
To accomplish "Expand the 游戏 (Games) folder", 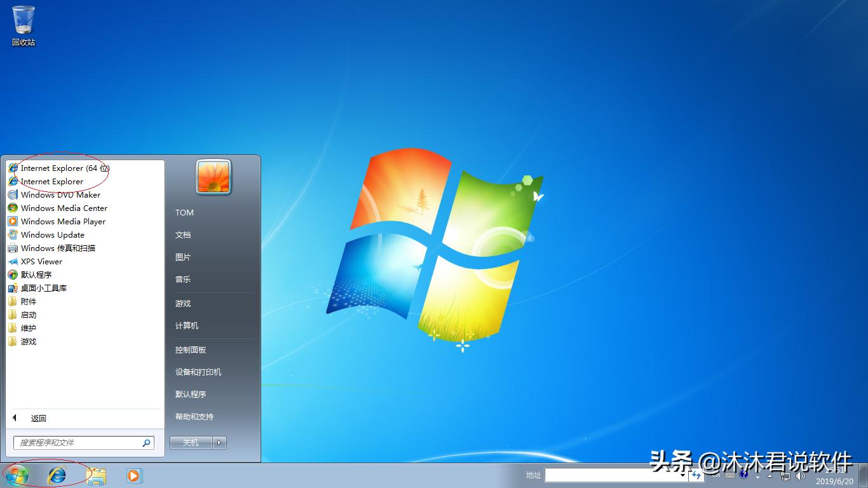I will pyautogui.click(x=28, y=341).
